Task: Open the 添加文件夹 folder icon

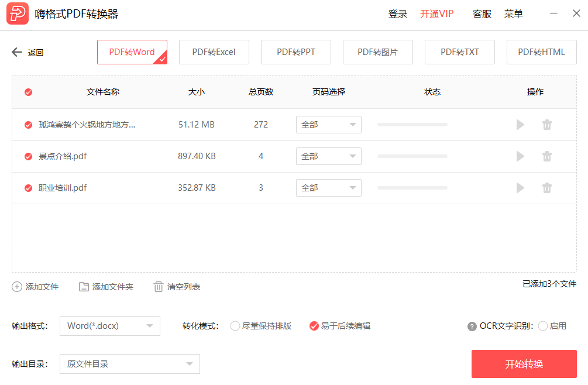Action: pyautogui.click(x=84, y=287)
